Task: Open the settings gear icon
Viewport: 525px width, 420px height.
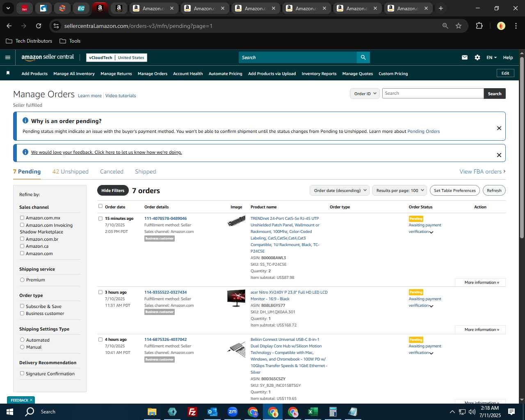Action: tap(477, 57)
